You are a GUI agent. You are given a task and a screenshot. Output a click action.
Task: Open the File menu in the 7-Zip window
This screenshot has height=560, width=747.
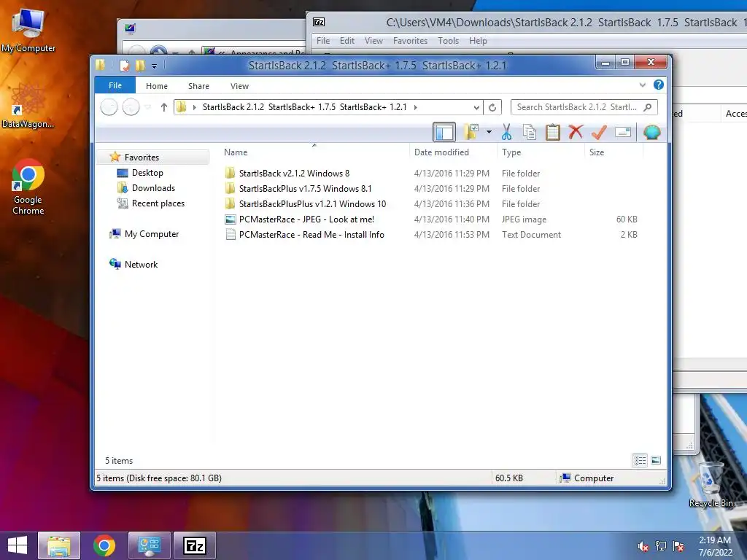(323, 41)
